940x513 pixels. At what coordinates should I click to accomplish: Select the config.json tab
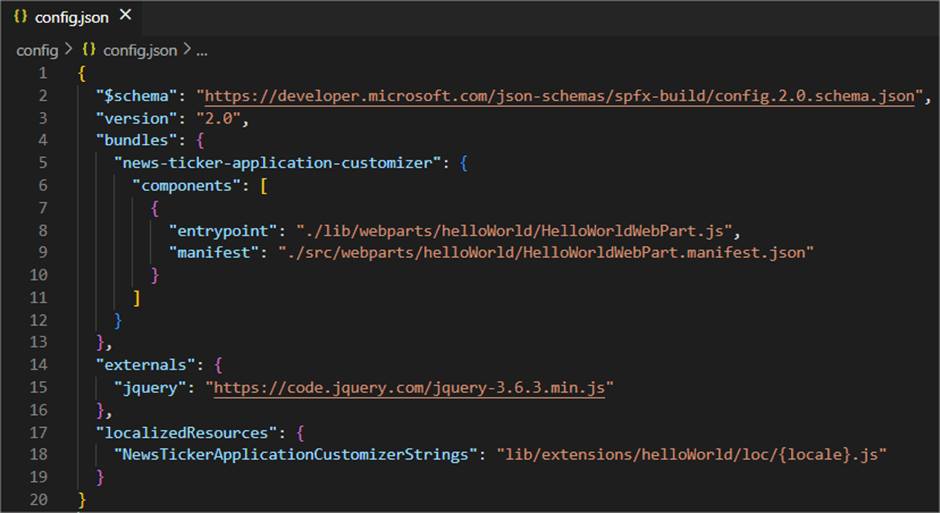point(70,17)
